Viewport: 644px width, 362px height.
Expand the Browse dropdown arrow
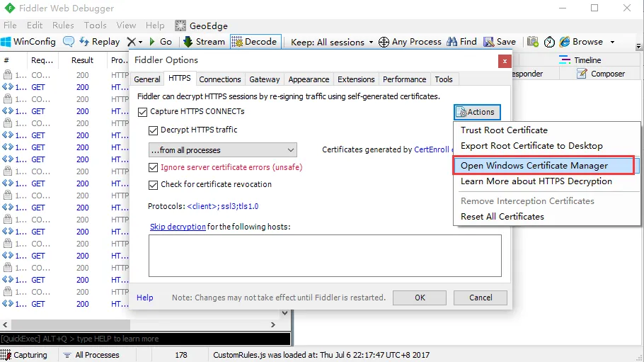click(612, 42)
